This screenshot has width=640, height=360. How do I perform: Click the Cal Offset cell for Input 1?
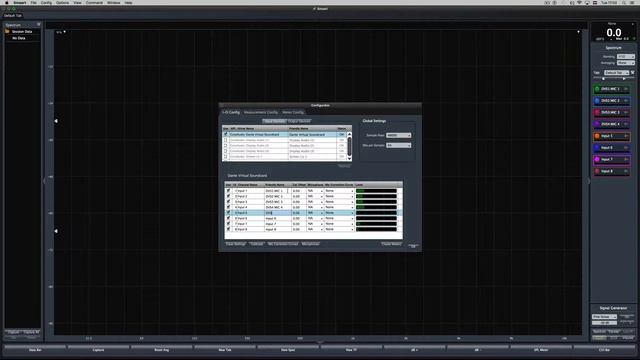pos(299,191)
